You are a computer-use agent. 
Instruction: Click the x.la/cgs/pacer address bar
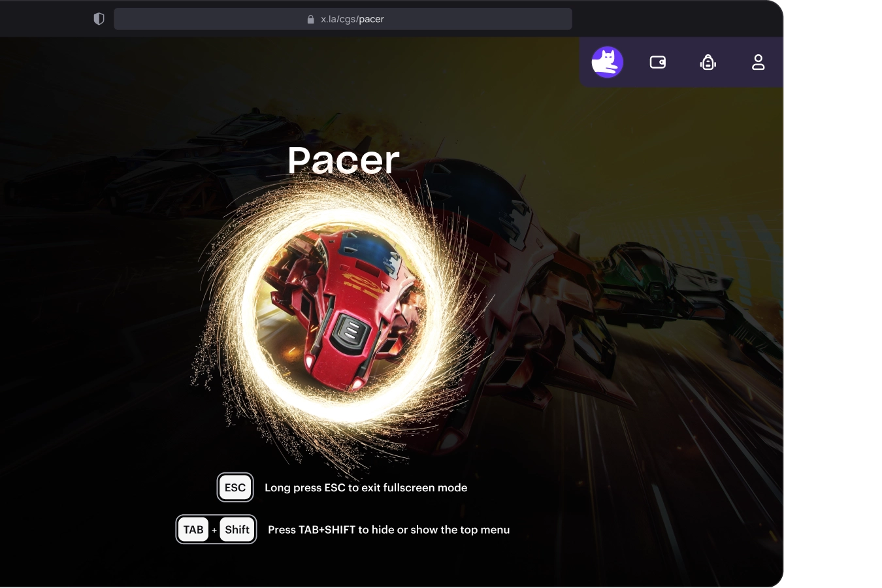(343, 19)
